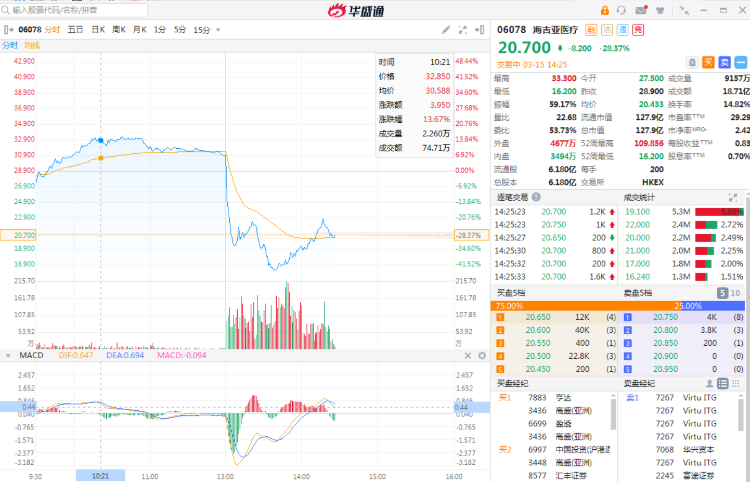Click the 25.00% sell ratio bar
750x482 pixels.
[711, 306]
